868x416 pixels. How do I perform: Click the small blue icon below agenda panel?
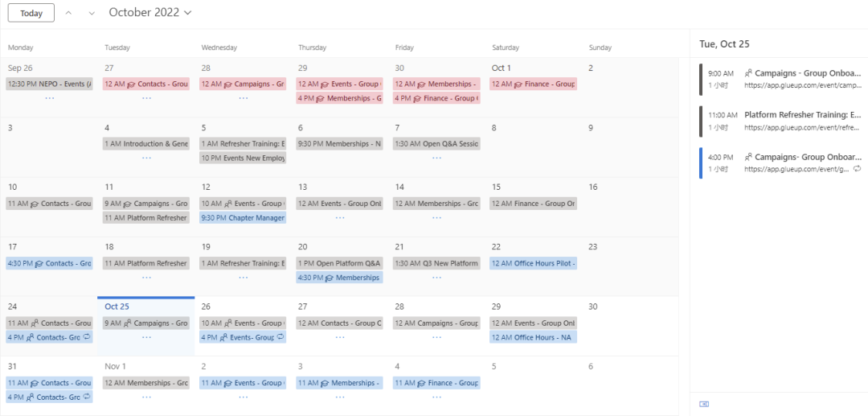coord(705,404)
